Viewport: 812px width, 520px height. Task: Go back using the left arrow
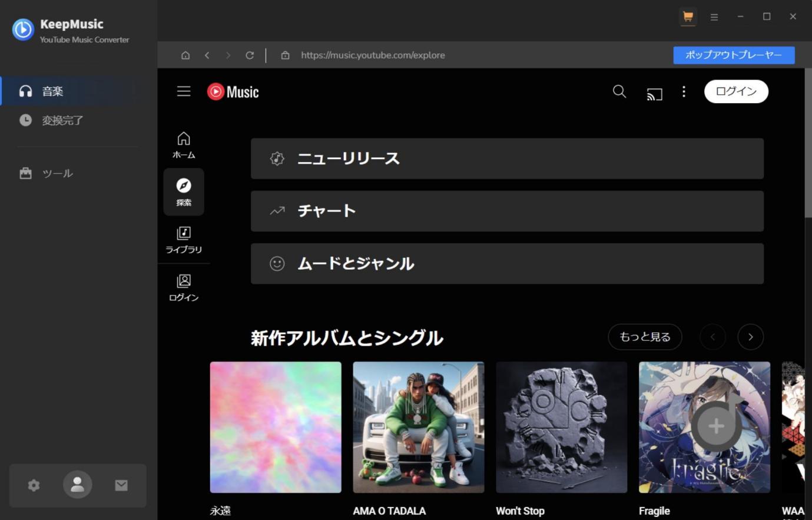coord(207,55)
